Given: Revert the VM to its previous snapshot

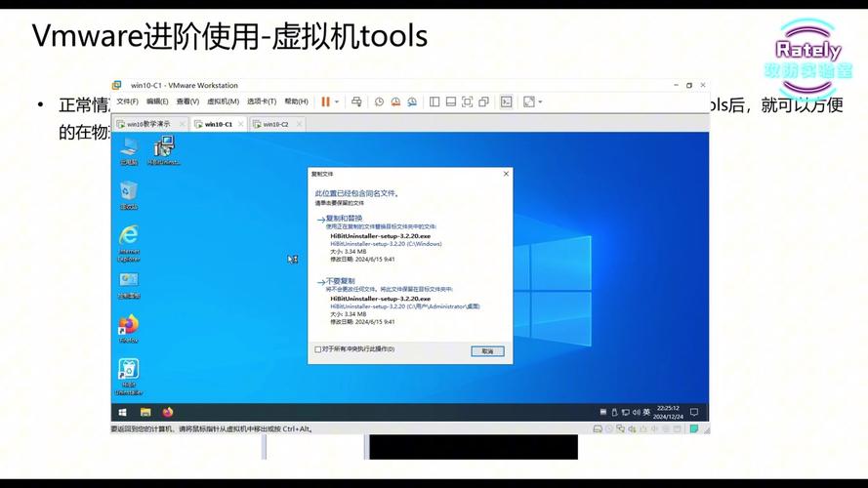Looking at the screenshot, I should (395, 102).
